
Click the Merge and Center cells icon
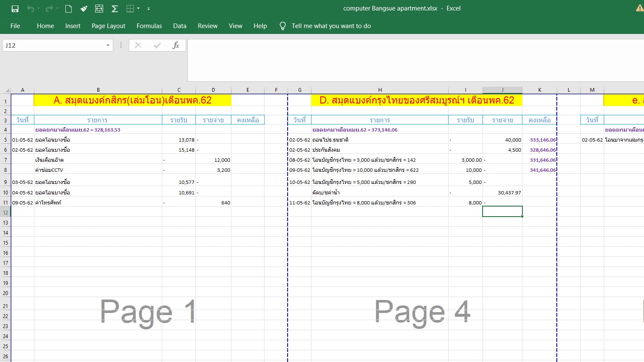(99, 8)
